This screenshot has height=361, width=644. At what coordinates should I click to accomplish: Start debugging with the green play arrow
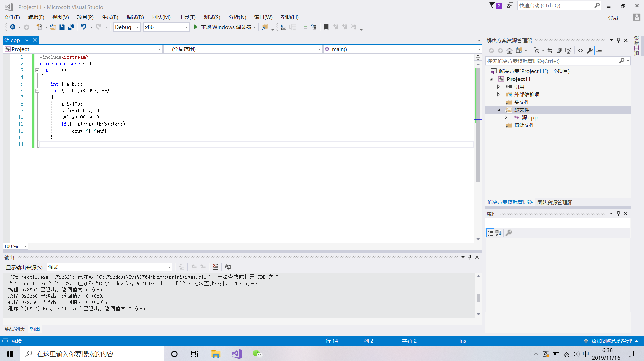pos(196,27)
